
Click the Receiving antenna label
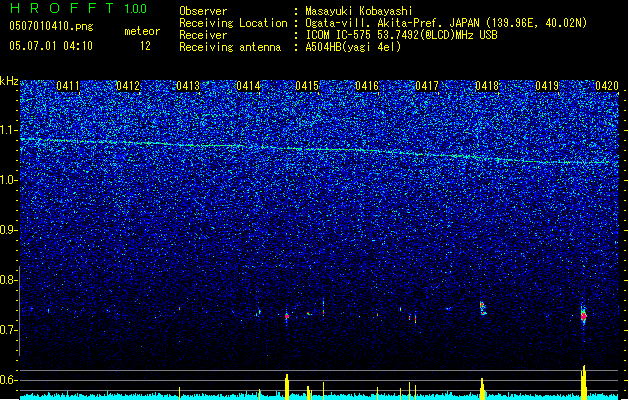tap(230, 47)
